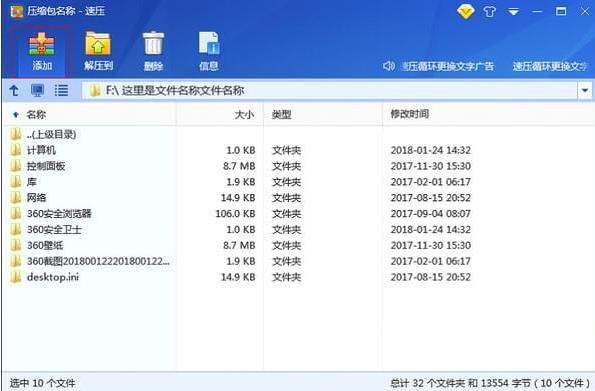Click the 添加 (Add) toolbar icon

42,52
